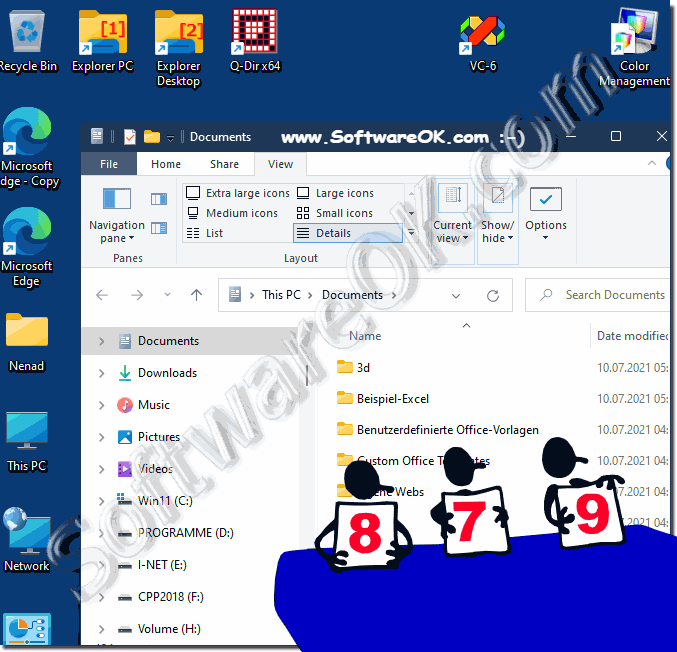The width and height of the screenshot is (677, 652).
Task: Refresh the Documents folder view
Action: tap(493, 295)
